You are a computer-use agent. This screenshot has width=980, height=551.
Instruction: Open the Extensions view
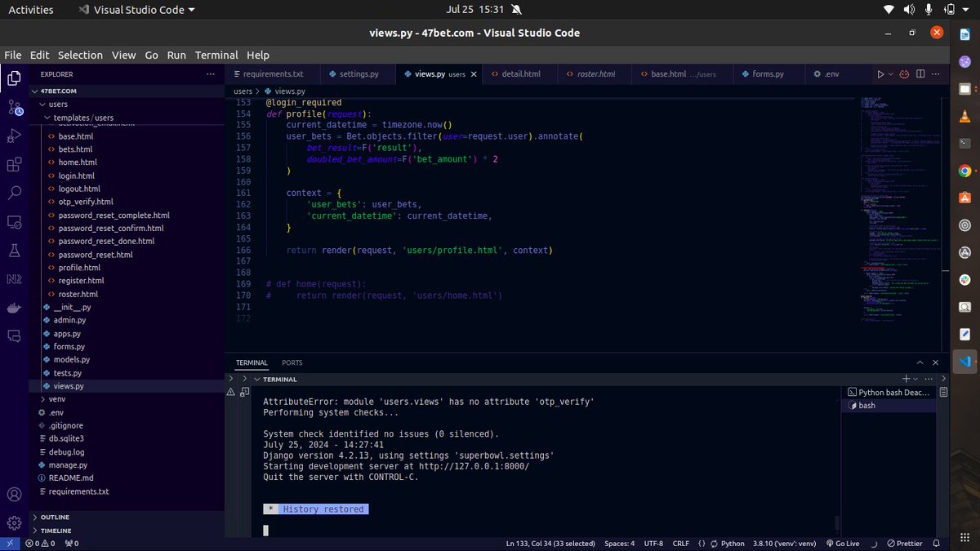tap(14, 164)
